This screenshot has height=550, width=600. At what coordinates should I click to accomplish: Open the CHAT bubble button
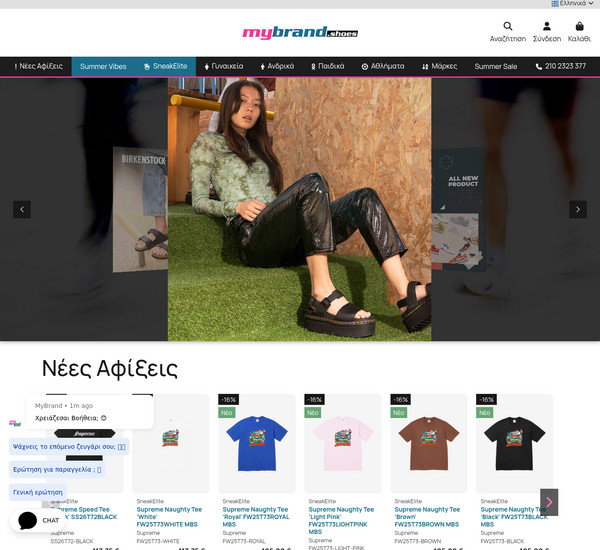[x=37, y=521]
